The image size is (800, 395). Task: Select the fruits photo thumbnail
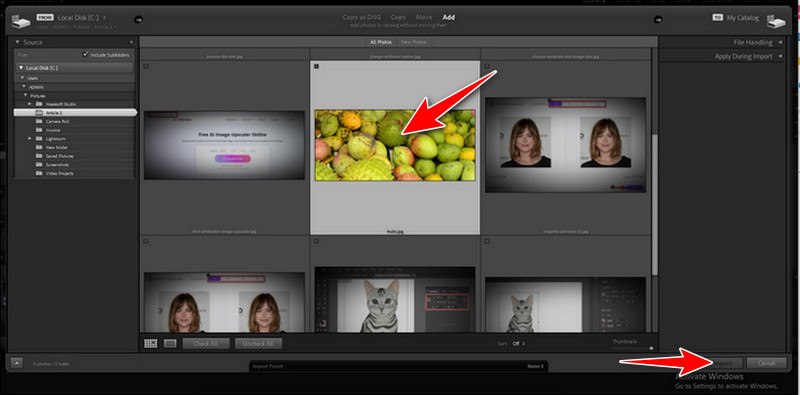tap(395, 145)
